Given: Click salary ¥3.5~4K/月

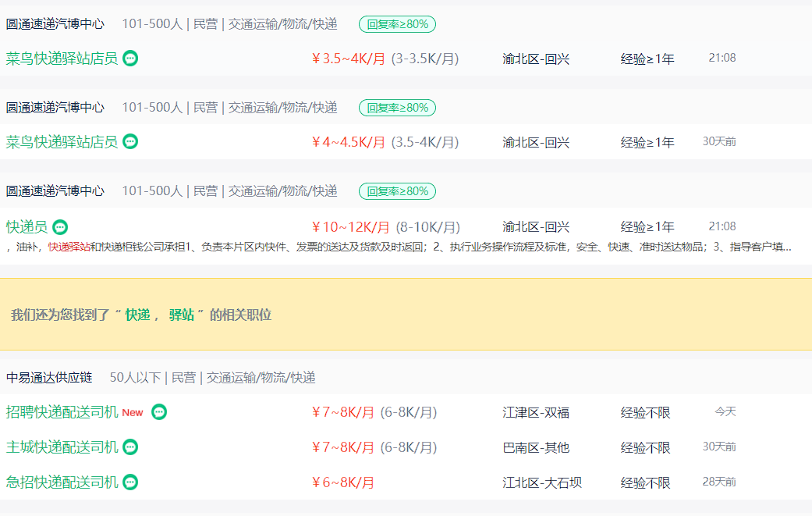Looking at the screenshot, I should coord(349,59).
